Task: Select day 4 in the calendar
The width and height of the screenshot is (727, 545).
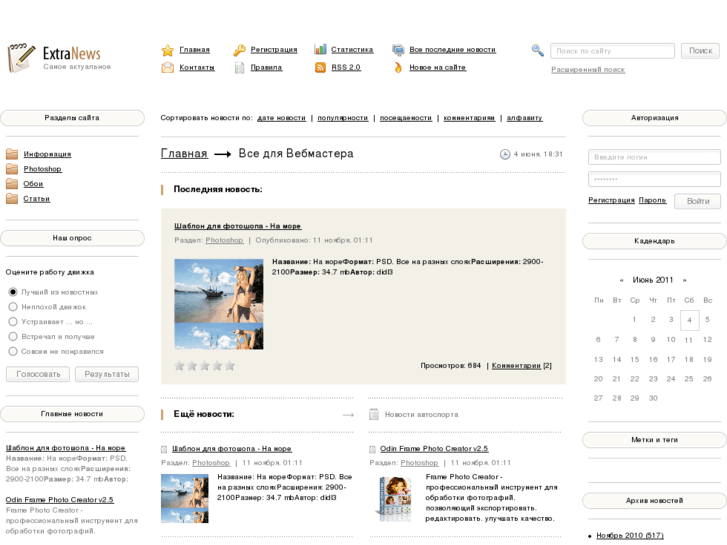Action: (x=689, y=320)
